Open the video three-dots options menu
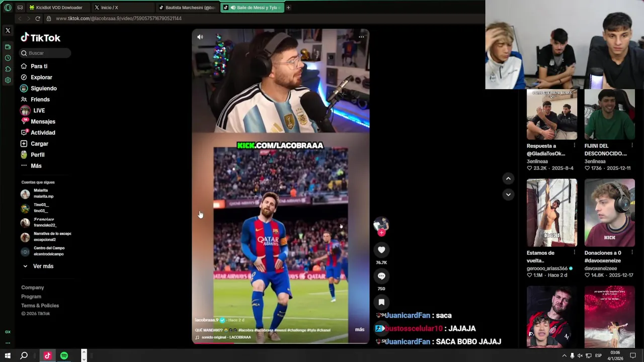 coord(361,37)
